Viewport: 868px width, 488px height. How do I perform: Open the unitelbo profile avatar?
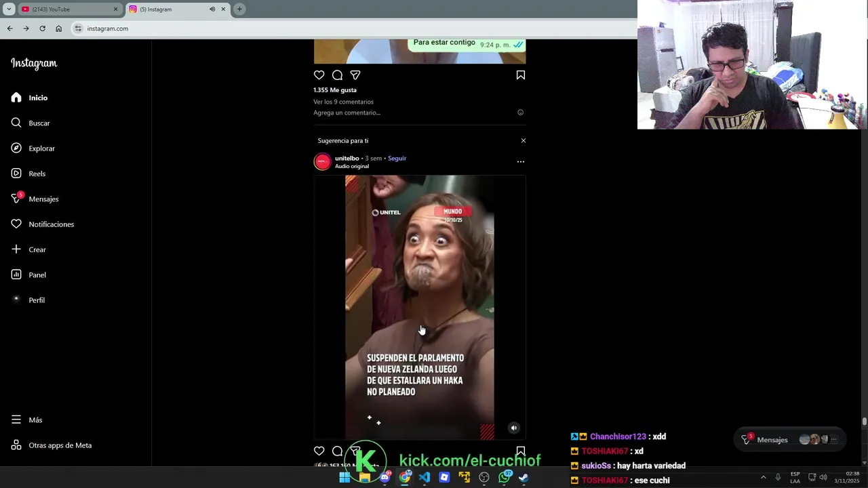323,162
